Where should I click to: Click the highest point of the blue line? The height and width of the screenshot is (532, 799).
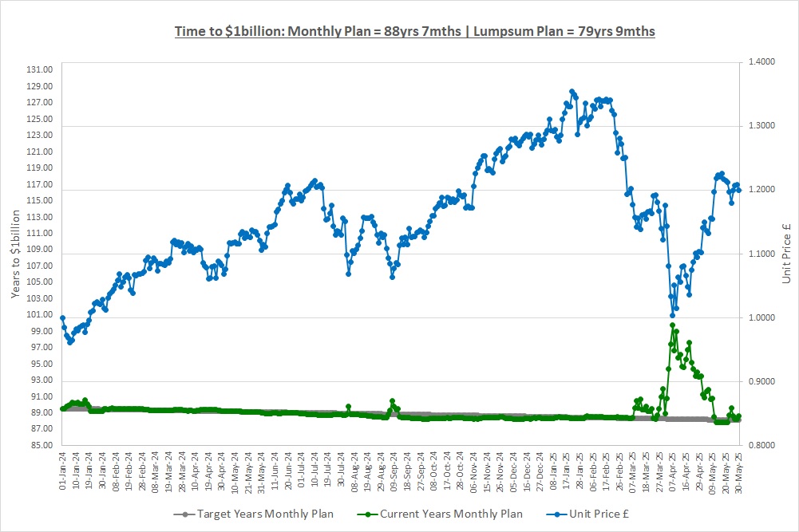tap(572, 92)
